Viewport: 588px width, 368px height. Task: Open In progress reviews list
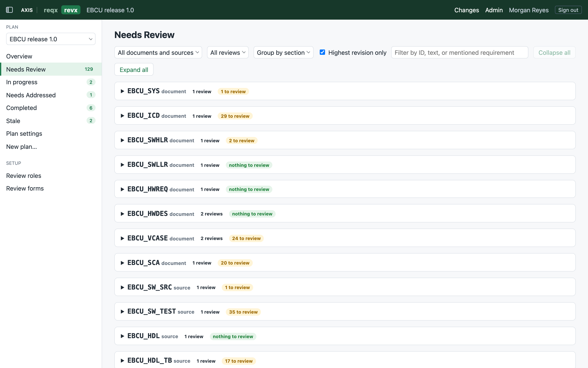click(x=51, y=82)
